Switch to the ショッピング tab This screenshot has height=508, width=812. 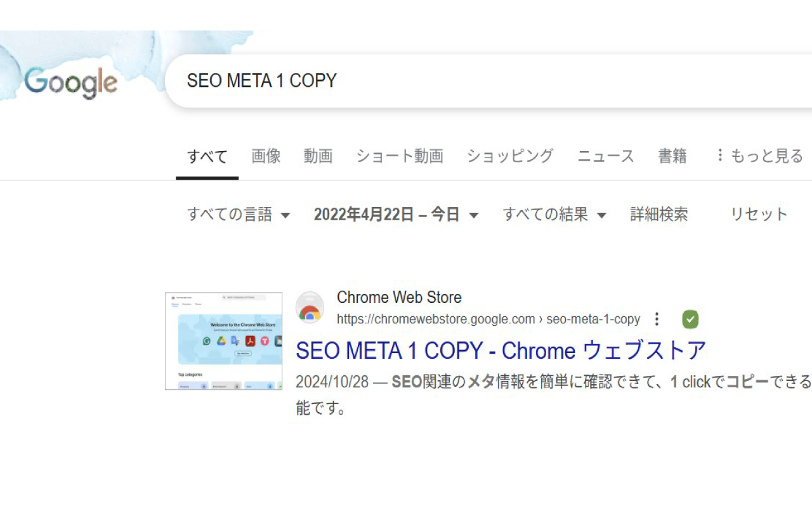tap(510, 156)
